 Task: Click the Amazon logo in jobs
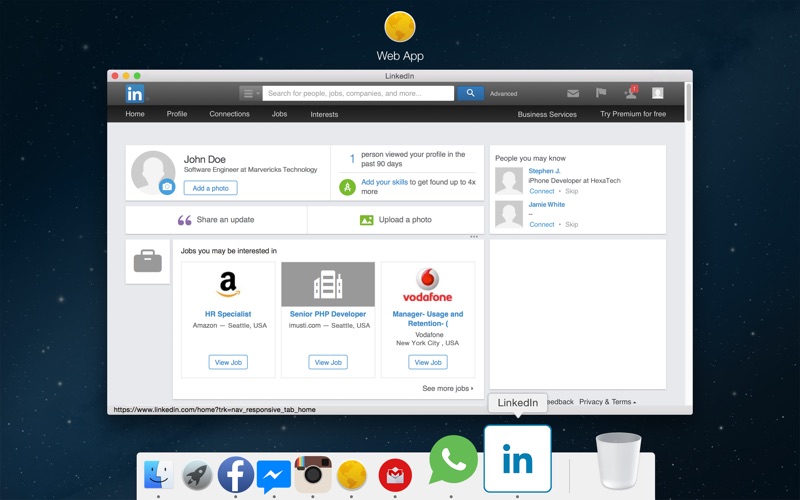click(x=228, y=284)
